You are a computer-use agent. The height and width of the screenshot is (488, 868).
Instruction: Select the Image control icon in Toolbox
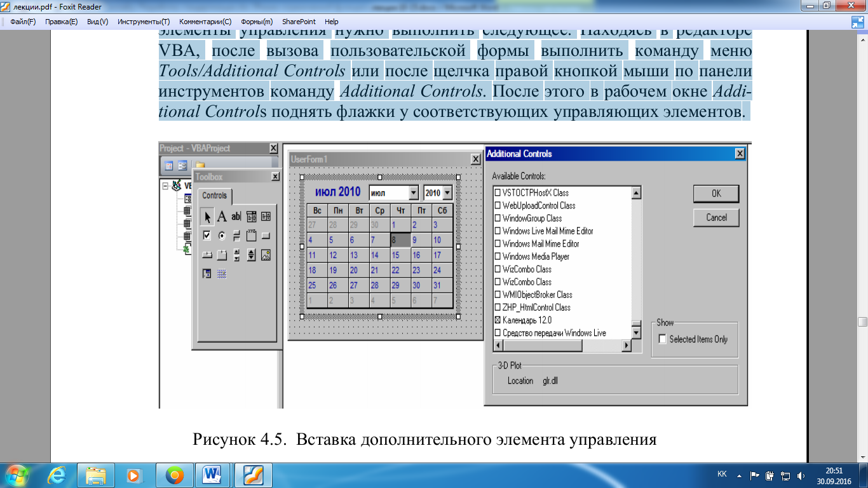tap(266, 255)
